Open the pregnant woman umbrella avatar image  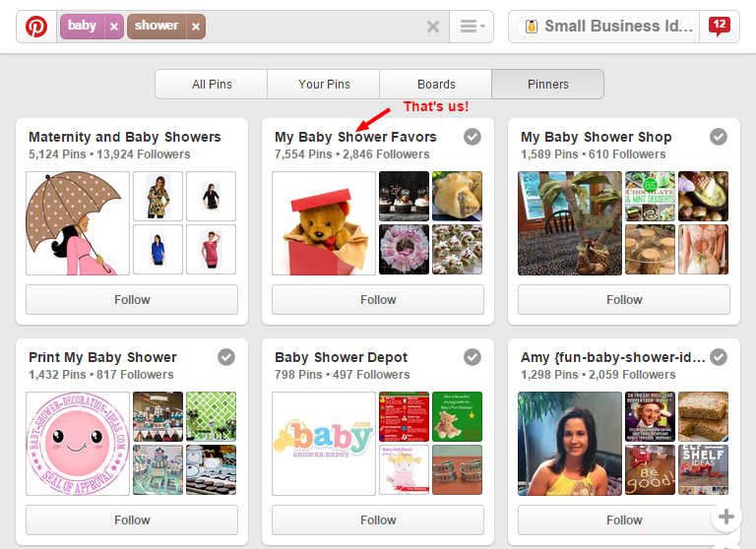(x=78, y=223)
